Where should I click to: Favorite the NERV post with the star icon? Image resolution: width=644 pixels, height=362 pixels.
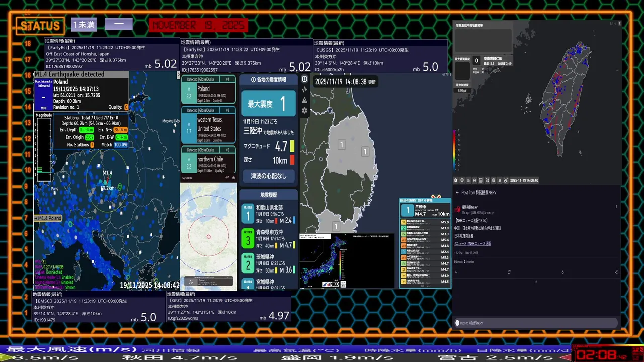click(562, 272)
